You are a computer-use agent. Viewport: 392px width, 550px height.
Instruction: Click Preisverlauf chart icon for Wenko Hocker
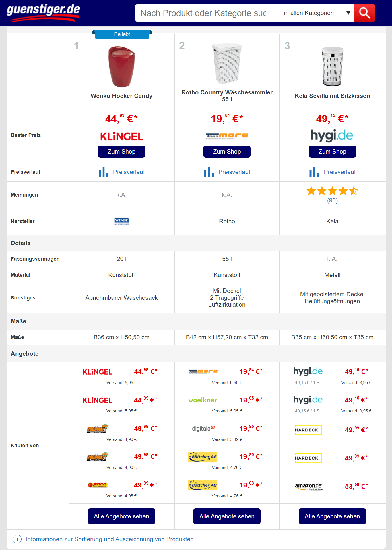103,172
